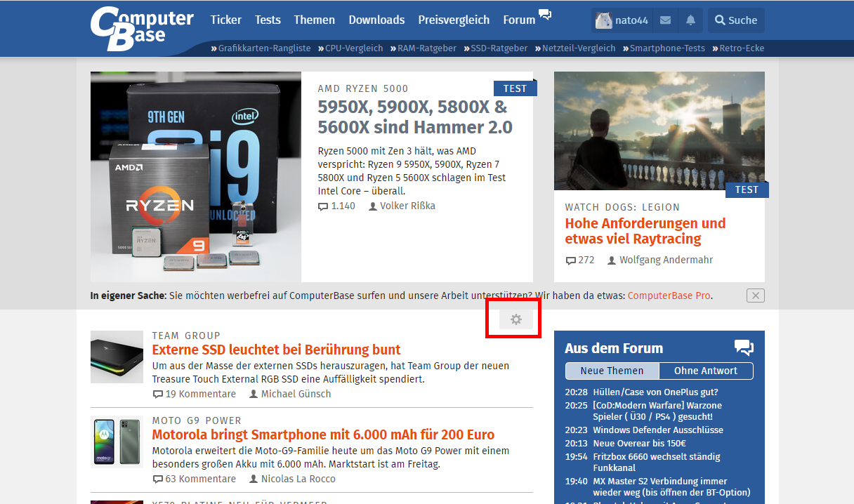Viewport: 854px width, 504px height.
Task: Open the Hohe Anforderungen und etwas viel Raytracing headline
Action: (x=645, y=231)
